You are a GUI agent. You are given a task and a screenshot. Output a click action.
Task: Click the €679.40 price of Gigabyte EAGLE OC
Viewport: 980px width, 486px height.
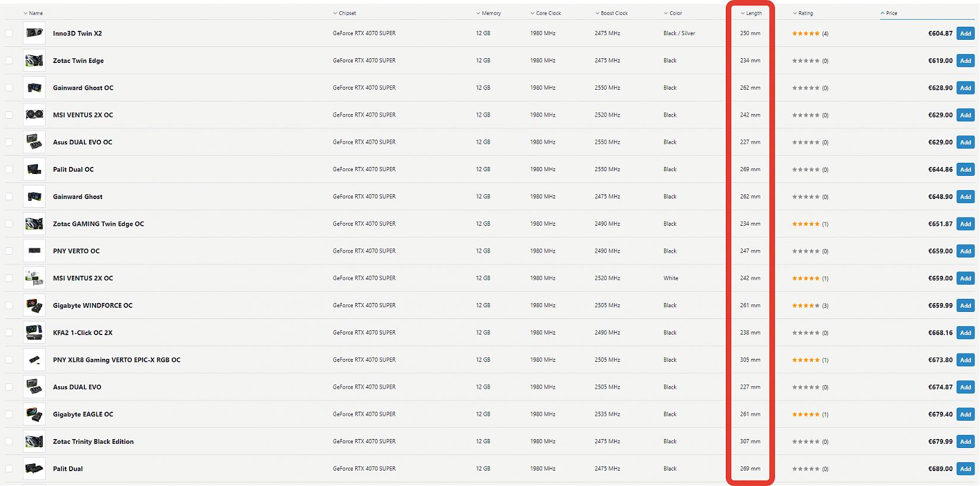click(940, 414)
